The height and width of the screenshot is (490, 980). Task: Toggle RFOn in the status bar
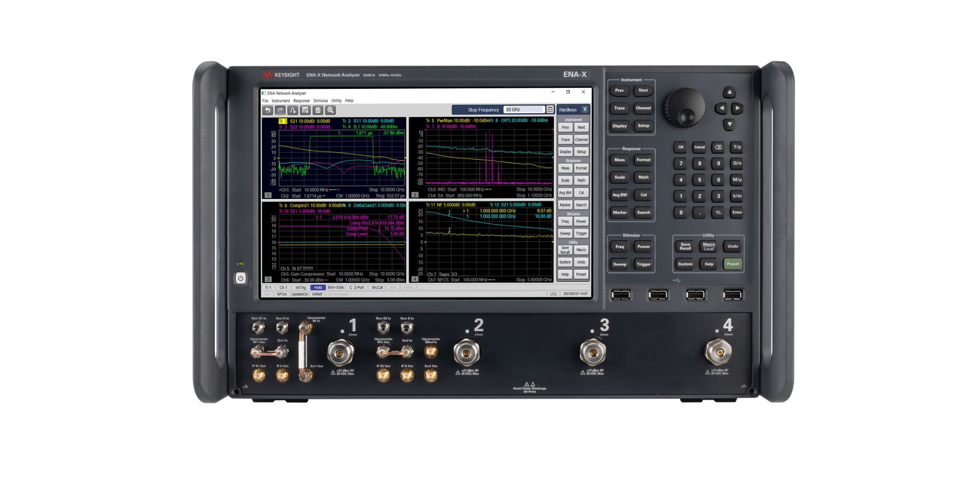[x=282, y=294]
